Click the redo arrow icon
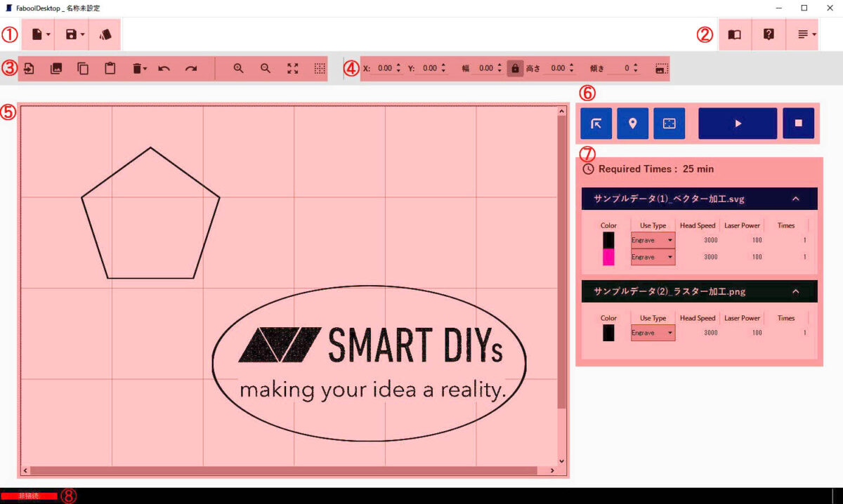This screenshot has width=843, height=504. click(191, 69)
